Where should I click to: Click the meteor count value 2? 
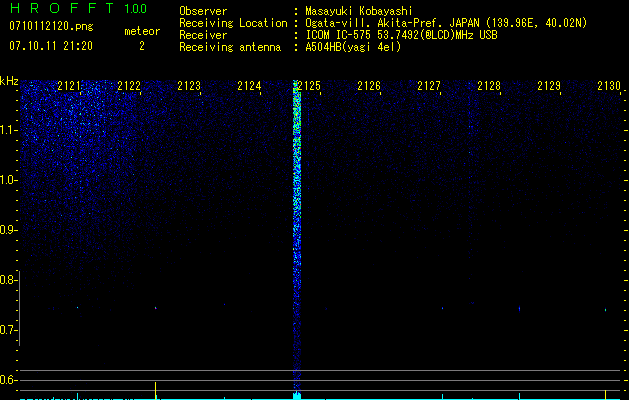(x=142, y=46)
